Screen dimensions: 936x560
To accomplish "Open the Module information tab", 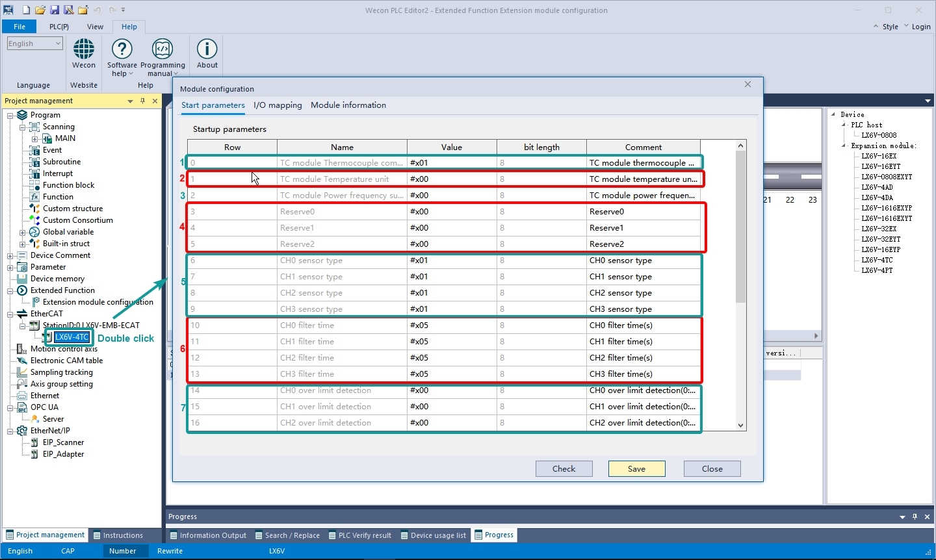I will (348, 105).
